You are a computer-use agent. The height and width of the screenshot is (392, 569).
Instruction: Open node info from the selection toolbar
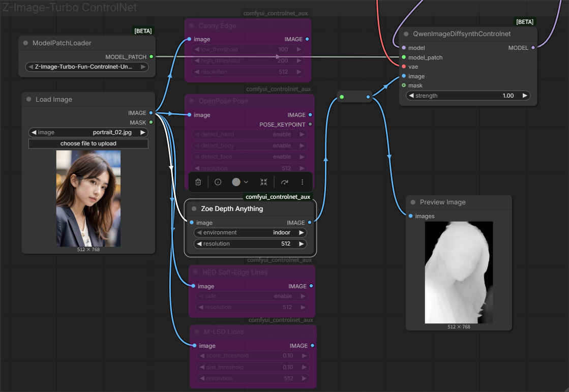(x=218, y=182)
